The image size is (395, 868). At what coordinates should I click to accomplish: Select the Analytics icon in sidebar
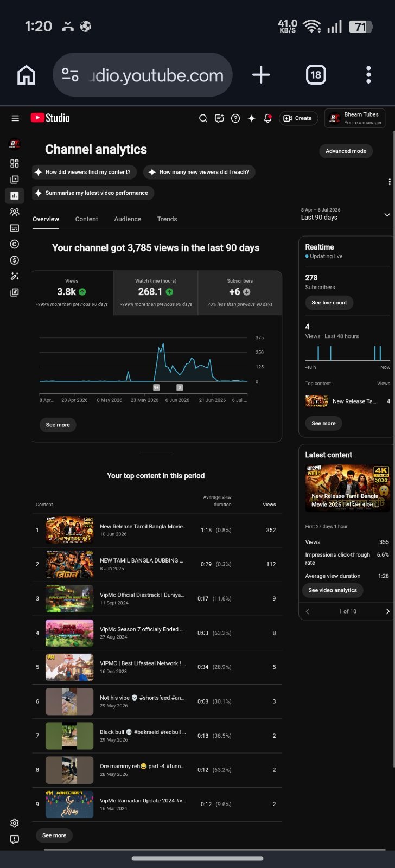pyautogui.click(x=15, y=195)
